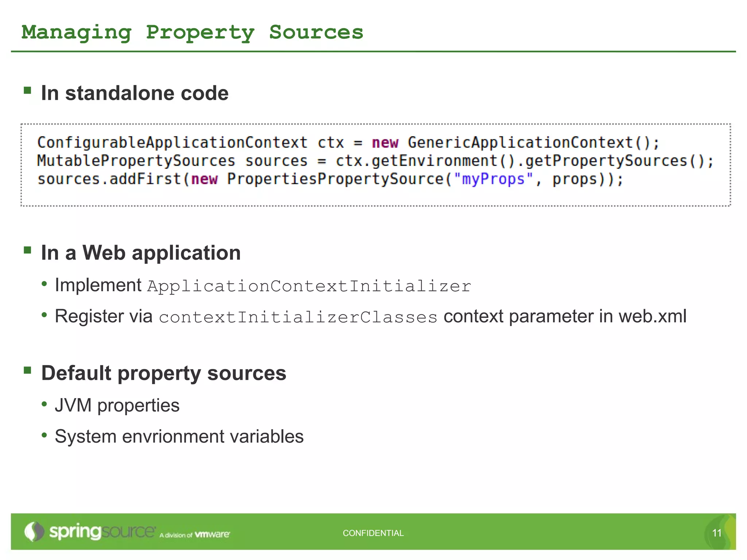Select the 'In standalone code' heading
The width and height of the screenshot is (747, 560).
tap(135, 93)
